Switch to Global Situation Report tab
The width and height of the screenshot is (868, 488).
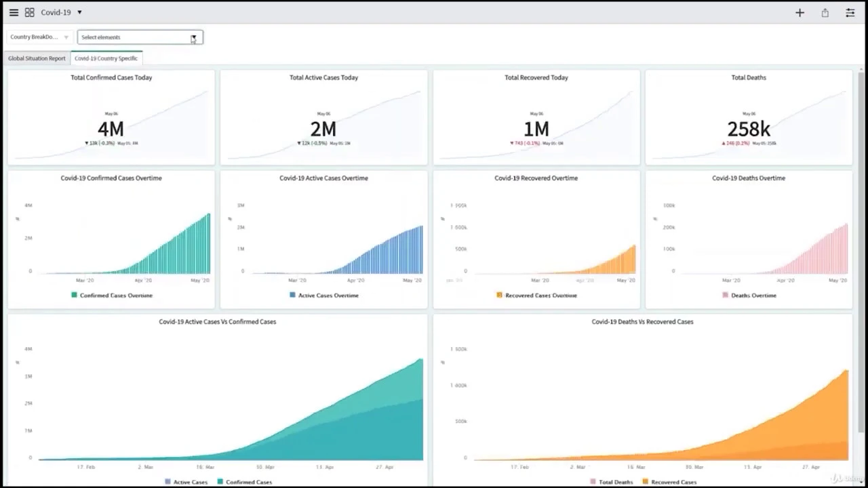(37, 58)
